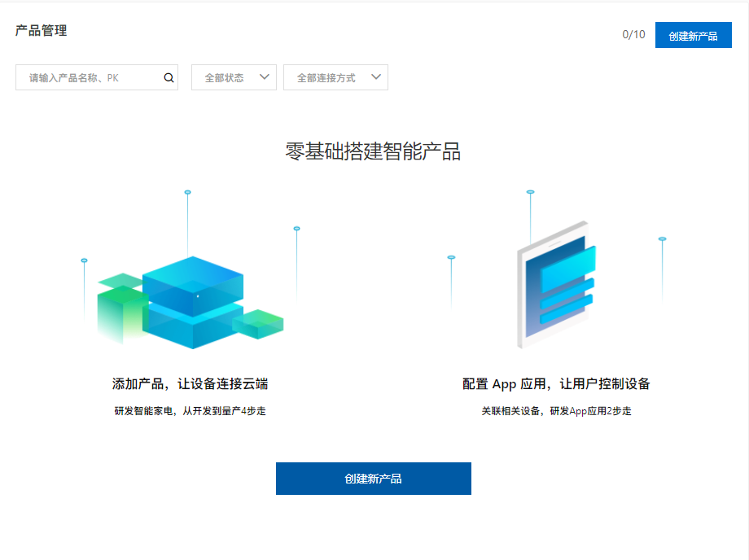Click the 产品管理 page title
The image size is (749, 560).
pyautogui.click(x=41, y=31)
